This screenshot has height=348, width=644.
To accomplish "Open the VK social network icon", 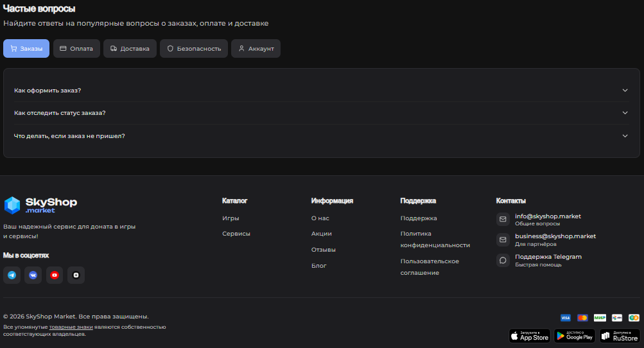I will tap(33, 275).
